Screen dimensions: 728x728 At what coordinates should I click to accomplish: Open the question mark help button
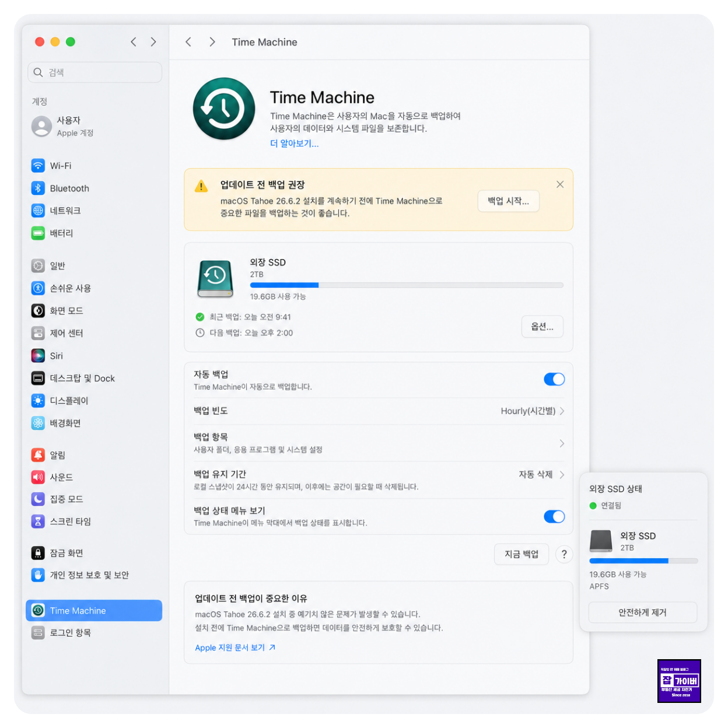pos(564,554)
